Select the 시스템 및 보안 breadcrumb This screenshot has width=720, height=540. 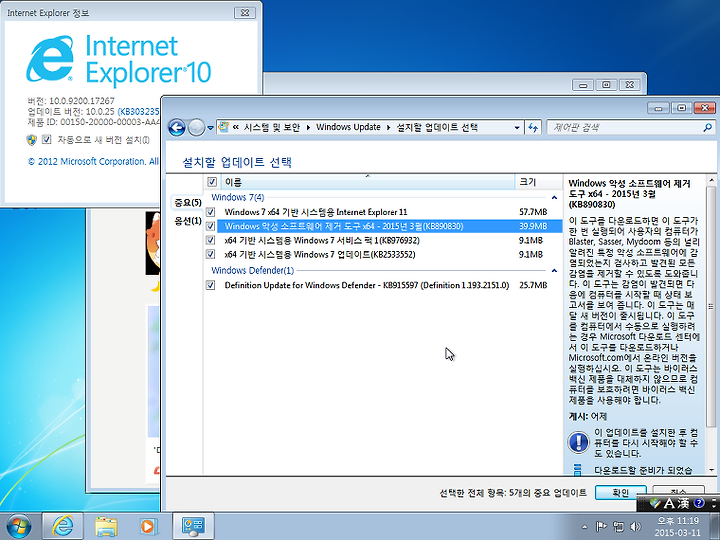pyautogui.click(x=271, y=127)
